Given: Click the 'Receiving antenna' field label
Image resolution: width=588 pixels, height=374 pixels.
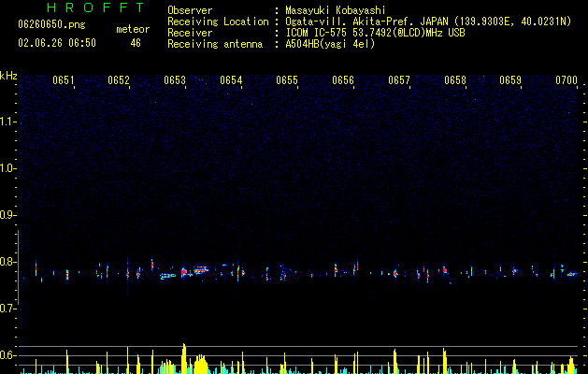Looking at the screenshot, I should 215,44.
